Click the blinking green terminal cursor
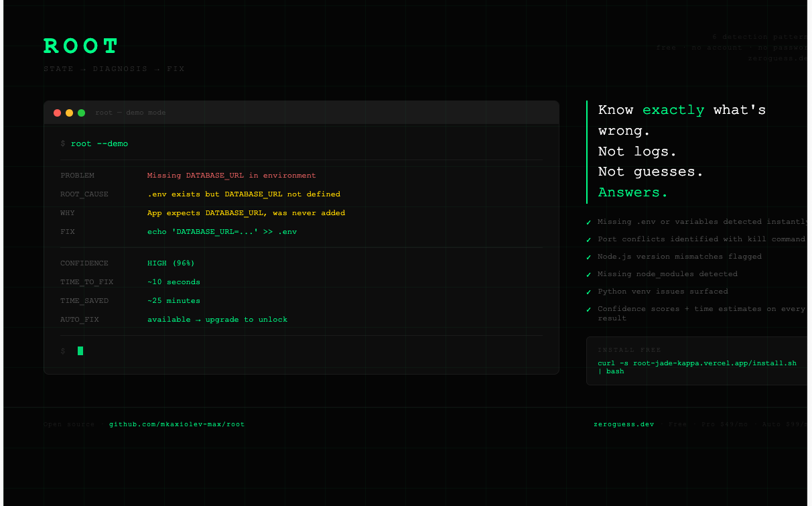Image resolution: width=812 pixels, height=506 pixels. 80,351
